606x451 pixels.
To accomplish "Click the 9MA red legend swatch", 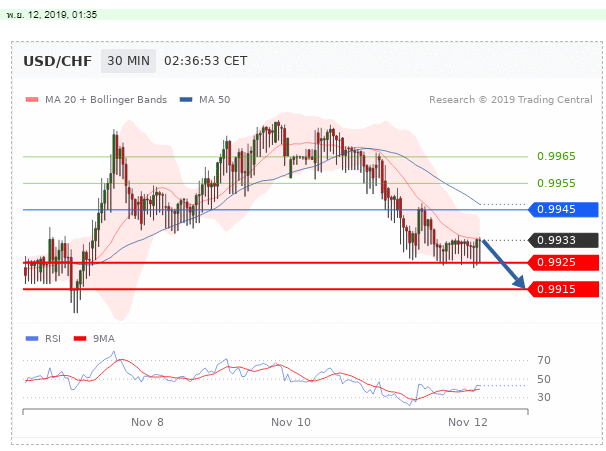I will [x=80, y=339].
